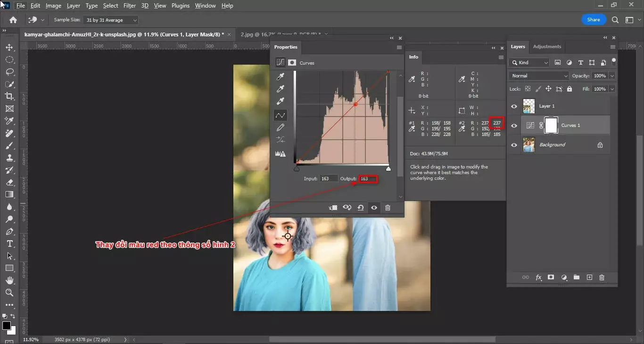Reset the Curves adjustment to defaults

pos(361,208)
